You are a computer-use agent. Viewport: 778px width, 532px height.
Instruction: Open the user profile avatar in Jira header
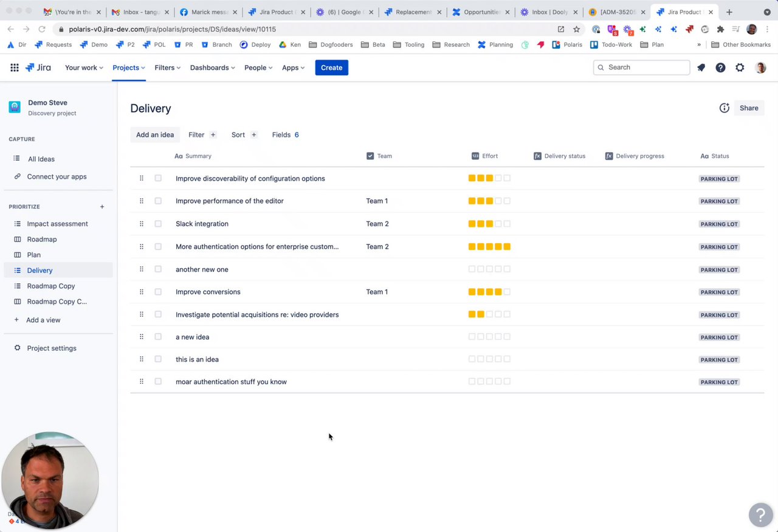(760, 67)
